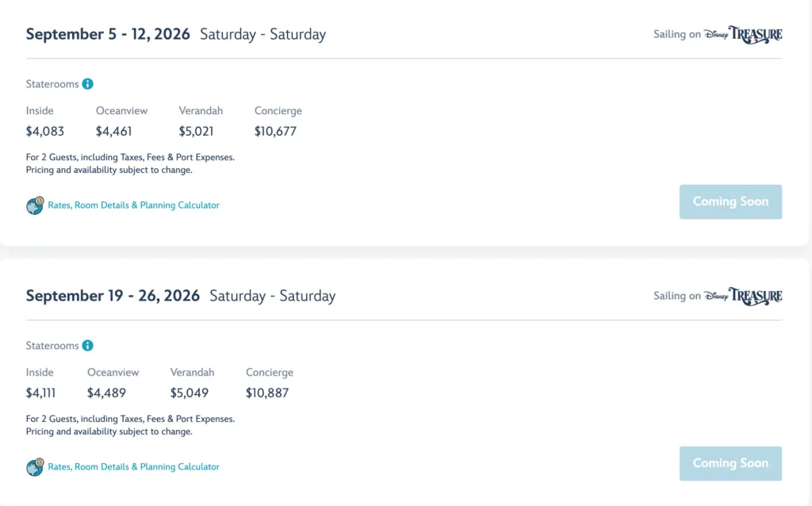Pick the $5,049 Verandah stateroom price
Screen dimensions: 812x506
(190, 393)
